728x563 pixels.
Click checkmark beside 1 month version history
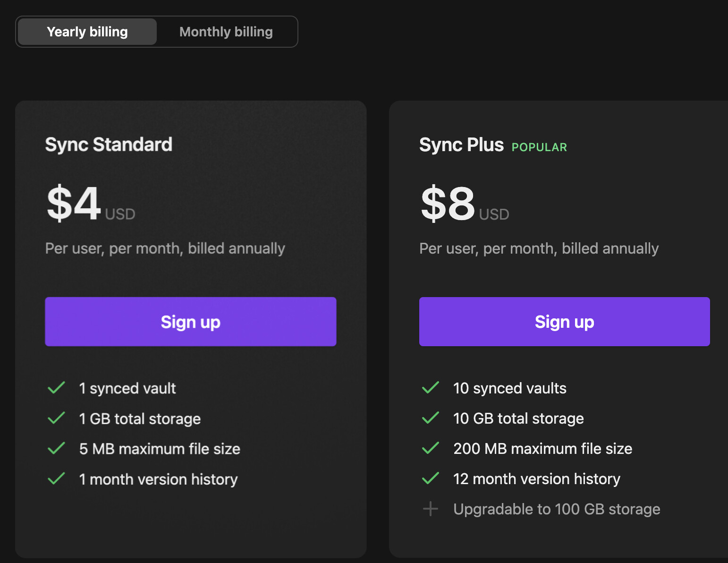pyautogui.click(x=57, y=478)
